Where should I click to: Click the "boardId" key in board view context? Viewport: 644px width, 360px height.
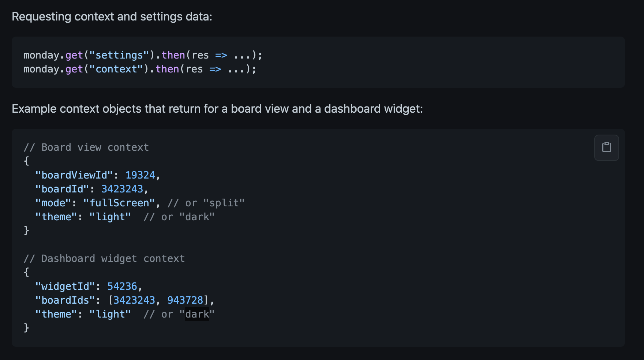tap(62, 189)
